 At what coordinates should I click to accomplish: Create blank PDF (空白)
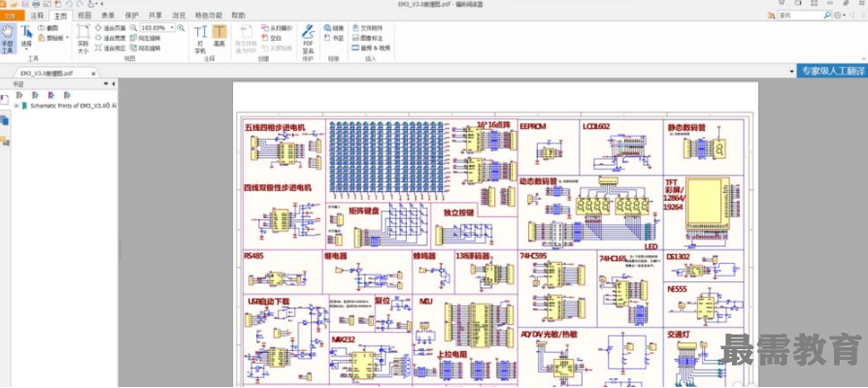272,38
